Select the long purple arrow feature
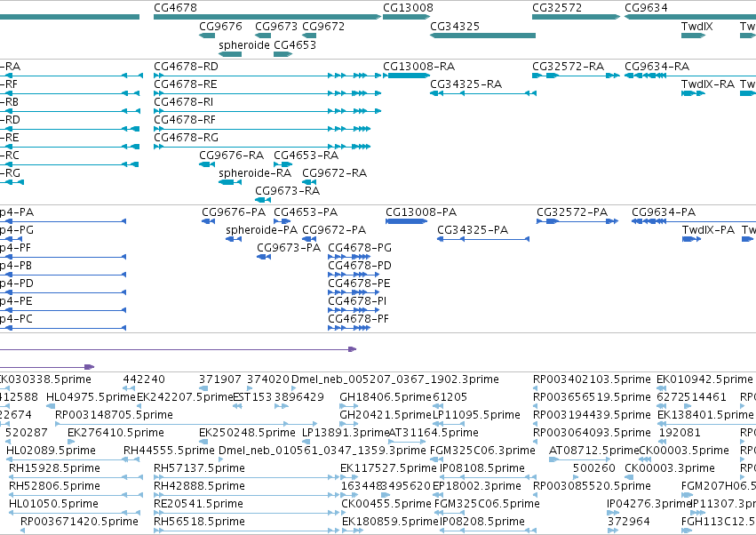This screenshot has height=535, width=756. click(178, 348)
